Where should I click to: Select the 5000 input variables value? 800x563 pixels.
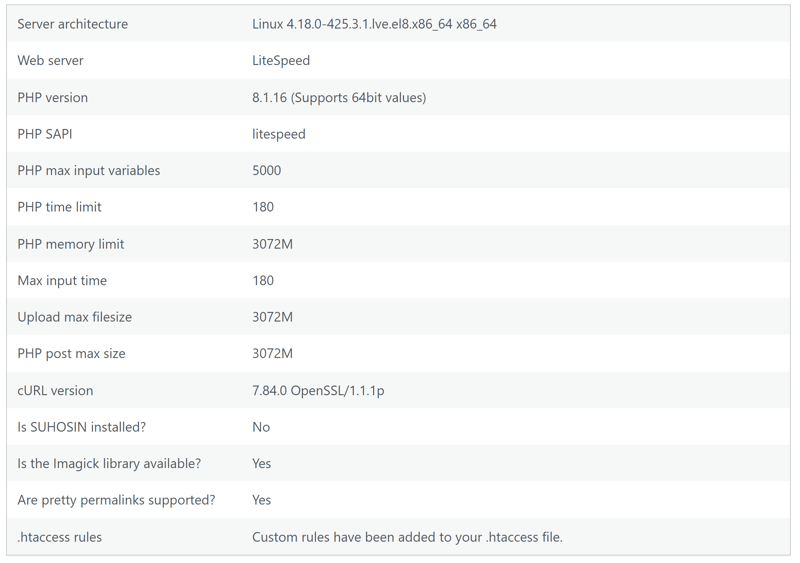(266, 170)
